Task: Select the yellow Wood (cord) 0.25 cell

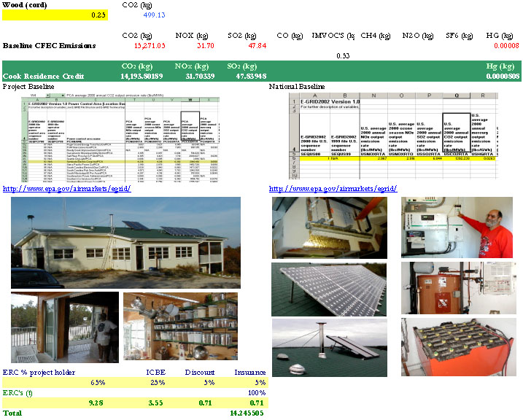Action: point(55,15)
